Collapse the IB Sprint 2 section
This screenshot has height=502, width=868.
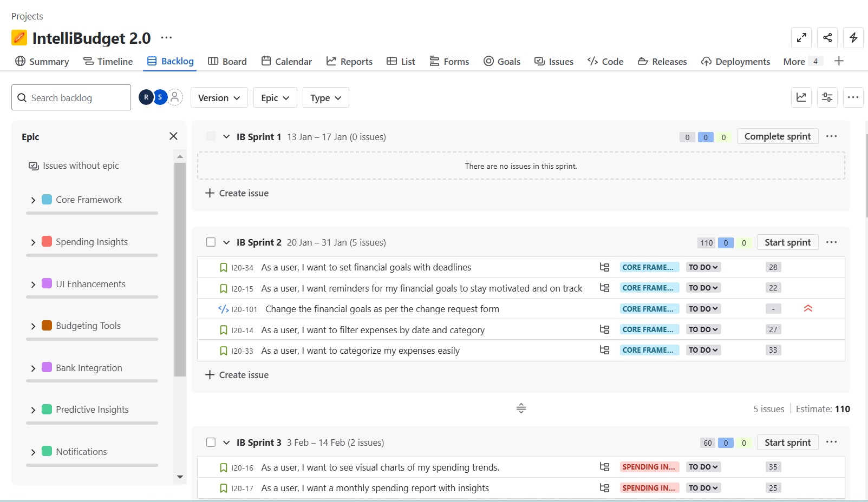[x=226, y=242]
